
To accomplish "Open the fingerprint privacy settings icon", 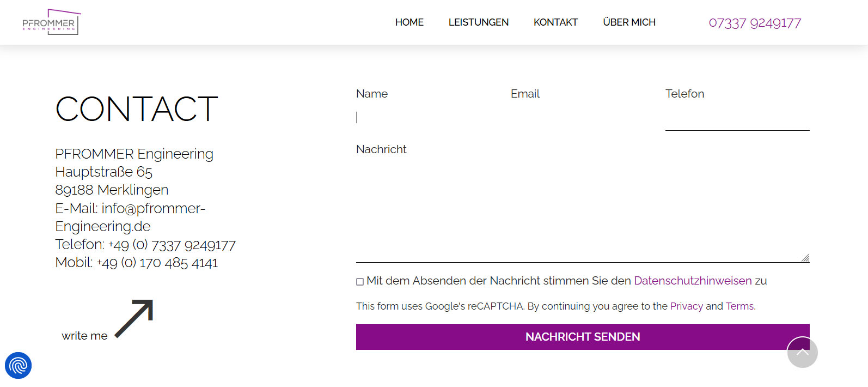I will click(x=18, y=365).
